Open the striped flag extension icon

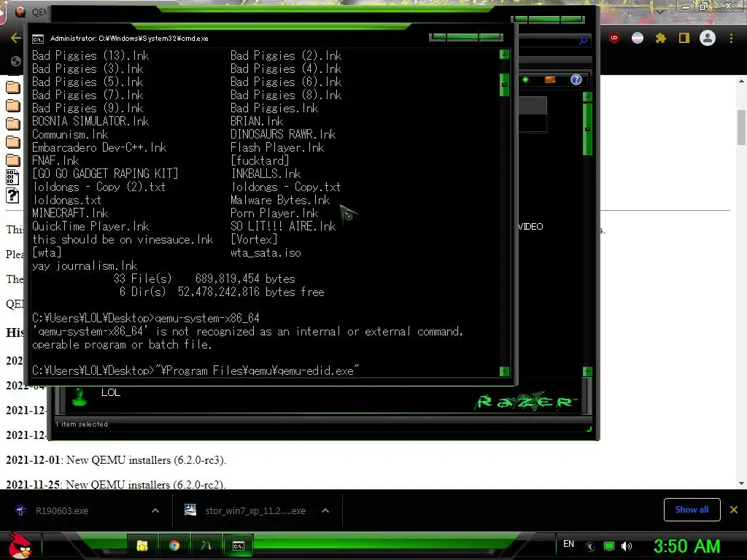[638, 38]
